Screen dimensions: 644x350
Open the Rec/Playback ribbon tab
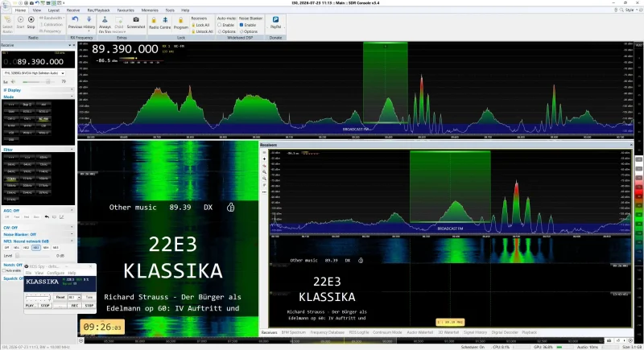click(x=98, y=10)
